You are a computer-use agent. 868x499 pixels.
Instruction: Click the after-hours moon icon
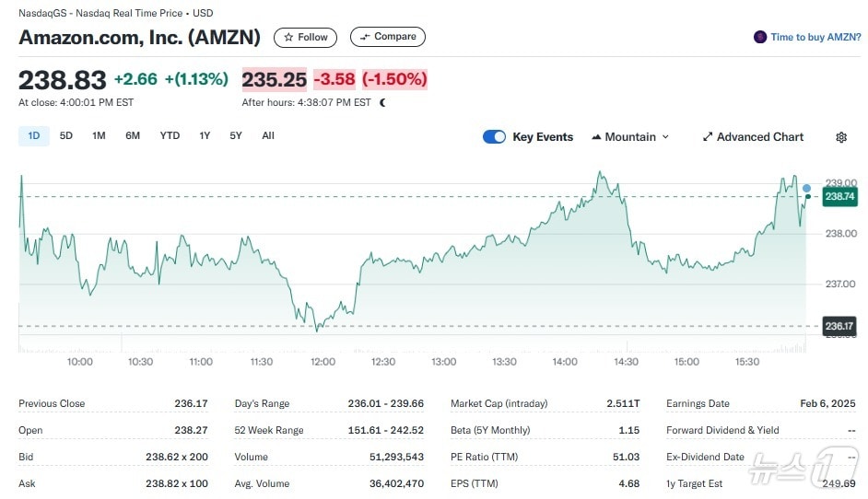[383, 102]
